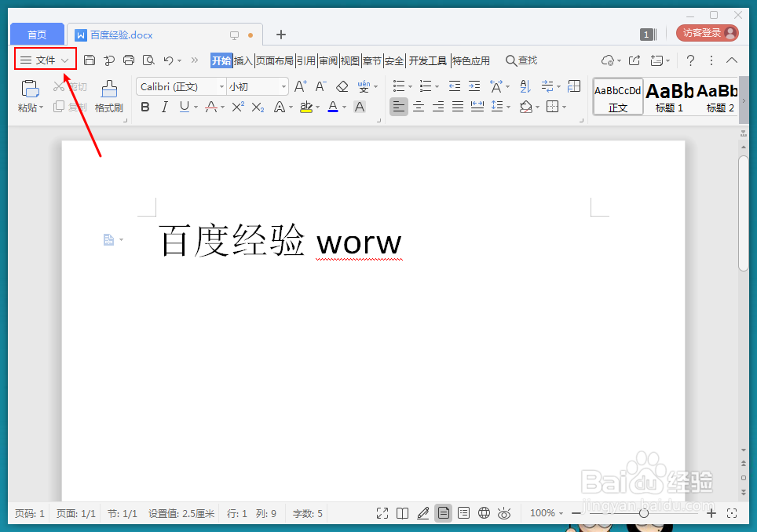The width and height of the screenshot is (757, 532).
Task: Open a new tab with plus icon
Action: pos(281,35)
